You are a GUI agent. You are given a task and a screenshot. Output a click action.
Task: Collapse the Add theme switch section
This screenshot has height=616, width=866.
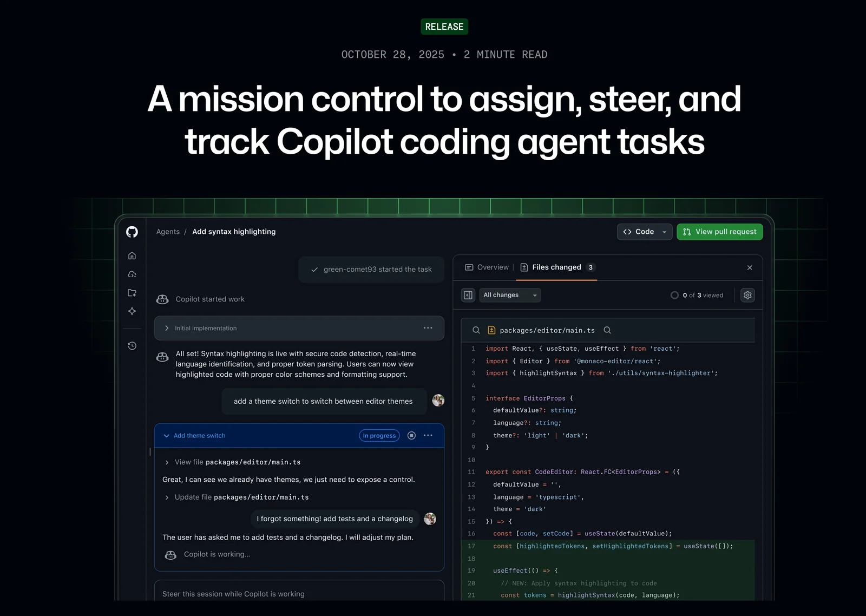(167, 436)
